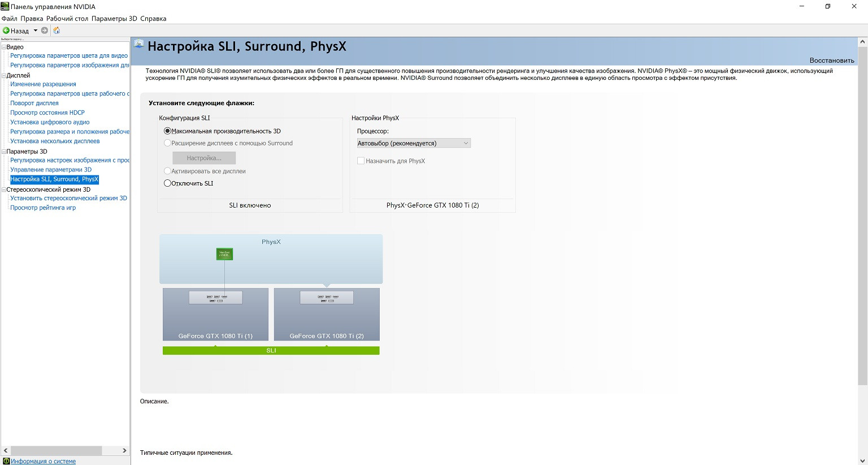Screen dimensions: 868x465
Task: Go to the home page icon
Action: (57, 31)
